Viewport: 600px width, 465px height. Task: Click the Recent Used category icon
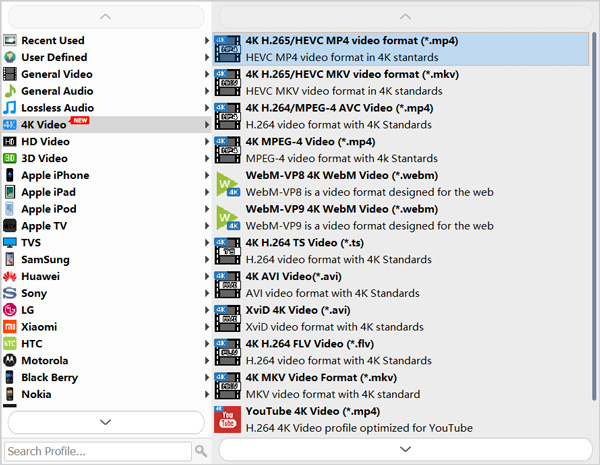(10, 40)
